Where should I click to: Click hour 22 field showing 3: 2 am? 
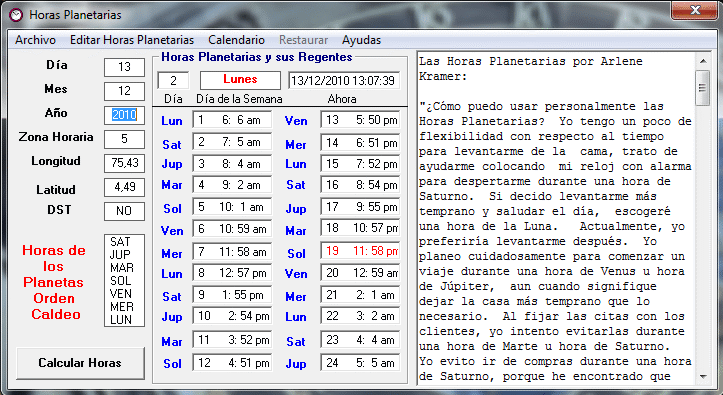361,316
